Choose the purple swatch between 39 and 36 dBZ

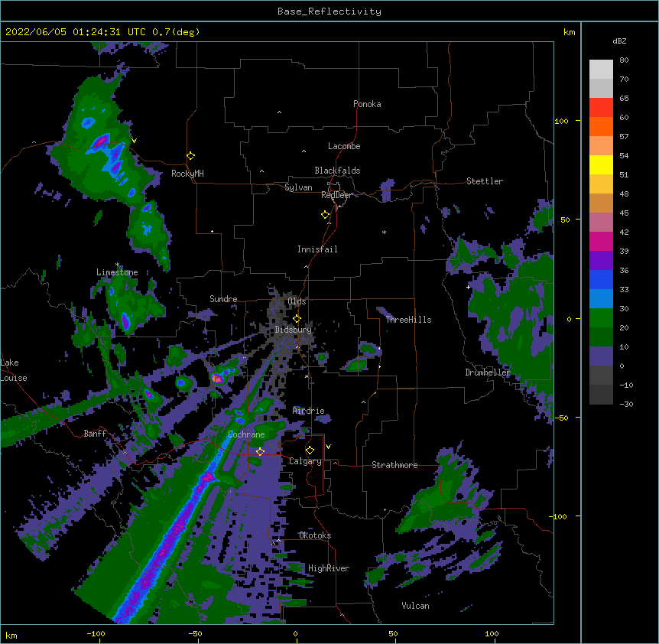click(601, 261)
